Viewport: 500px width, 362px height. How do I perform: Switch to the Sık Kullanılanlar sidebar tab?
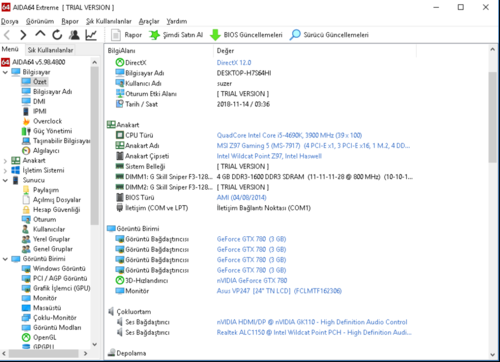(x=50, y=50)
